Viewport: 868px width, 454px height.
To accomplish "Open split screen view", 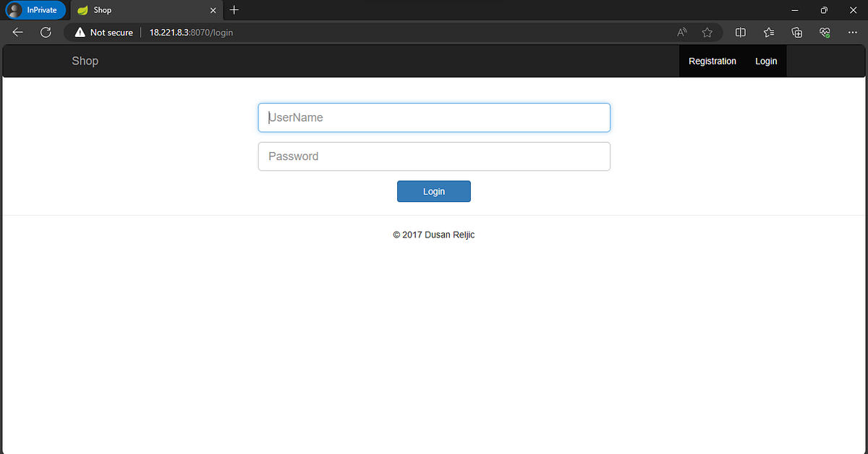I will pyautogui.click(x=740, y=32).
